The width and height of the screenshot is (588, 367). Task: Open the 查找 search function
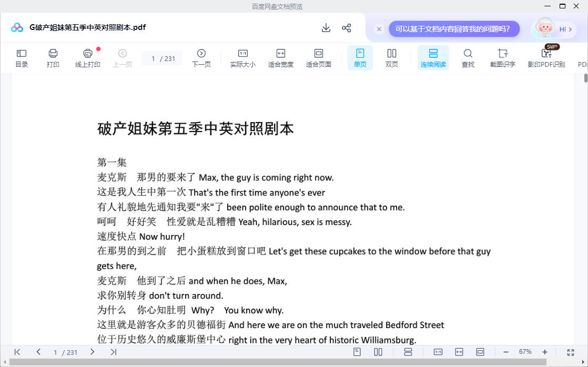pyautogui.click(x=468, y=58)
